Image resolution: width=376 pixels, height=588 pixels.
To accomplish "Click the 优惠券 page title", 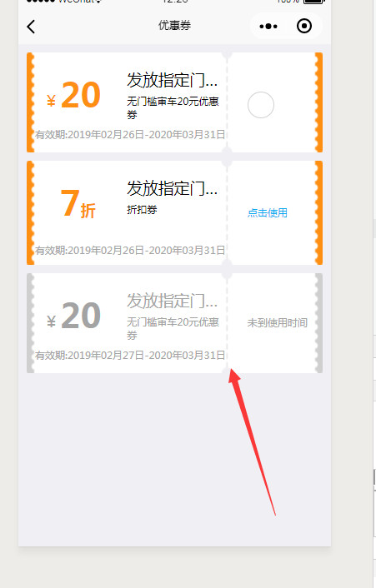I will 174,26.
